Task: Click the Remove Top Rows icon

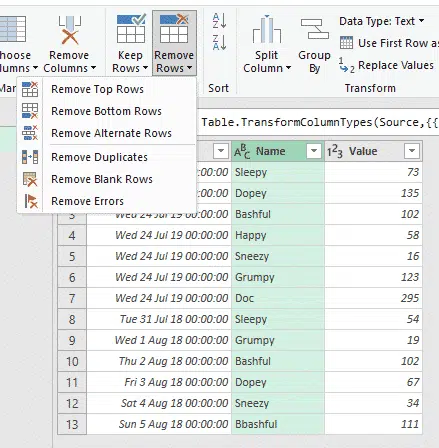Action: pos(30,89)
